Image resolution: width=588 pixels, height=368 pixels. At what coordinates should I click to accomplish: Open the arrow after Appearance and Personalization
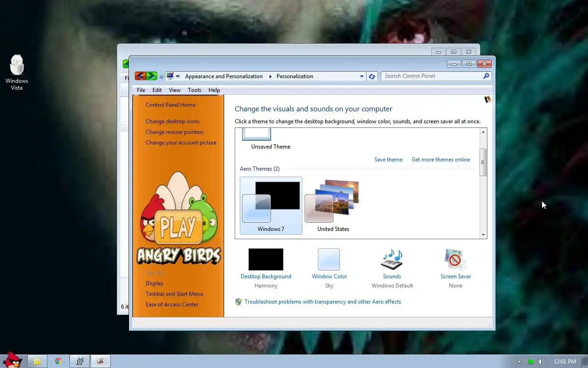pos(270,76)
